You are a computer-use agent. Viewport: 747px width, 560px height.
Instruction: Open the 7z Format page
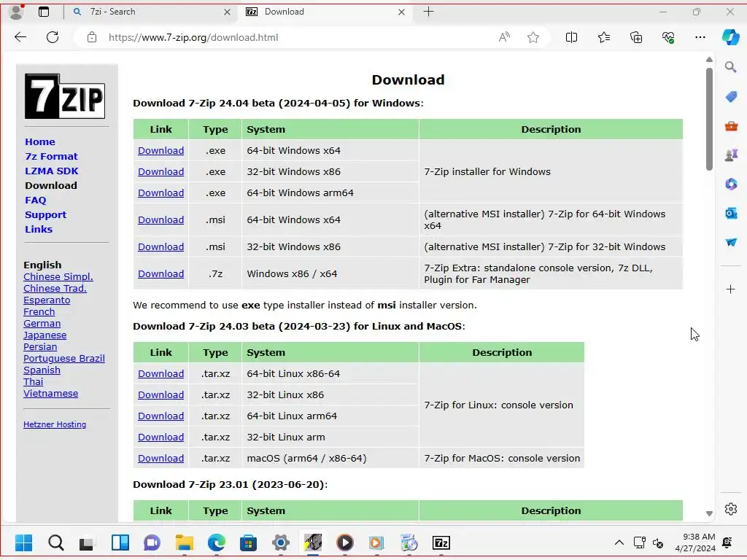pos(51,156)
